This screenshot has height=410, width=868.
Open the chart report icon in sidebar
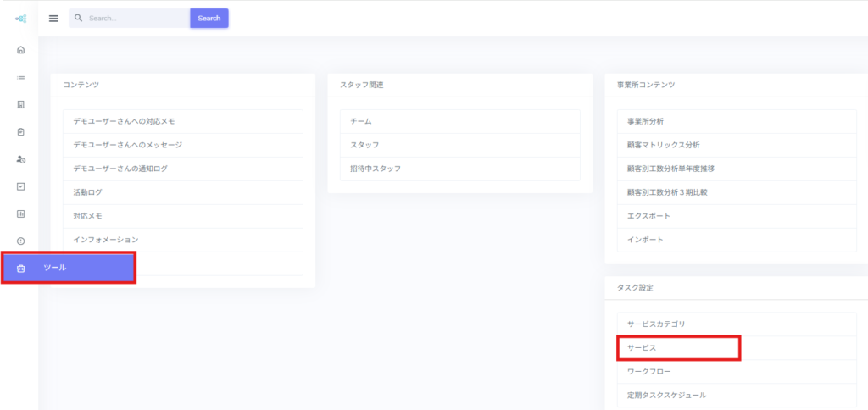point(21,213)
